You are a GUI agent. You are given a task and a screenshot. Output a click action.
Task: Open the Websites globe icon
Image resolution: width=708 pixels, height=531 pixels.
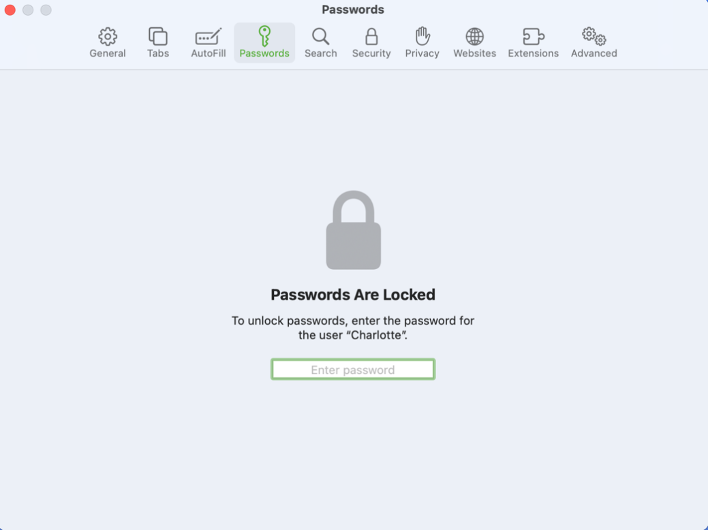[474, 37]
